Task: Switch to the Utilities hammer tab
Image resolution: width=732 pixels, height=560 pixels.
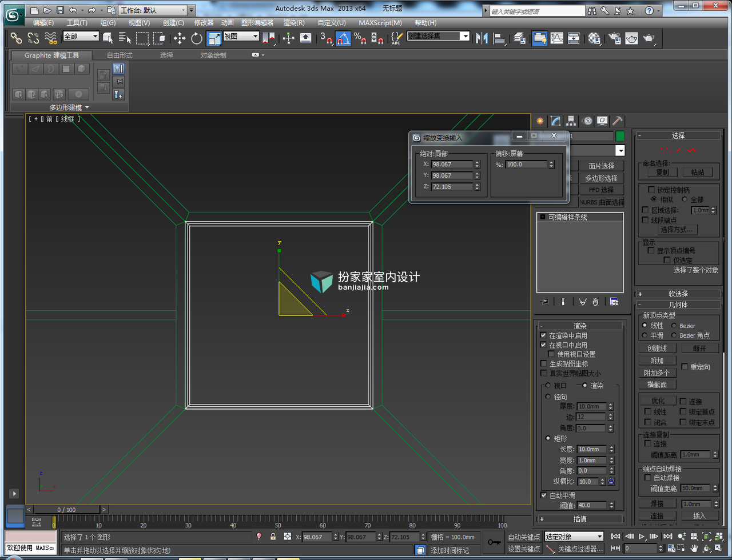Action: click(618, 121)
